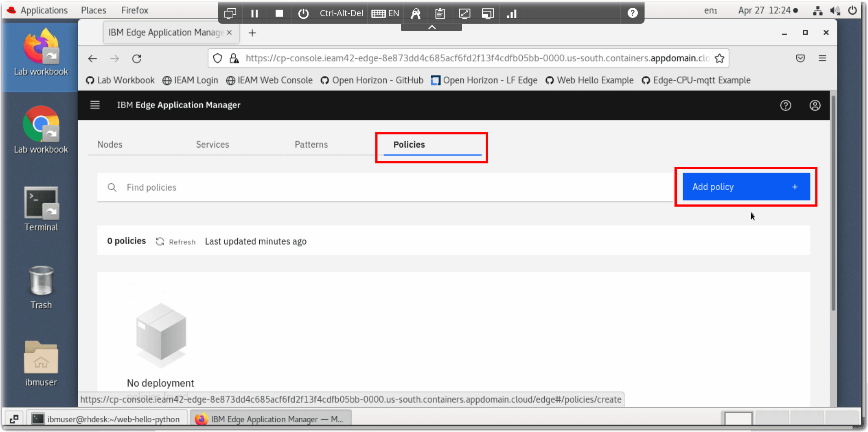Switch to the ibmuser terminal taskbar entry
868x432 pixels.
pyautogui.click(x=107, y=419)
